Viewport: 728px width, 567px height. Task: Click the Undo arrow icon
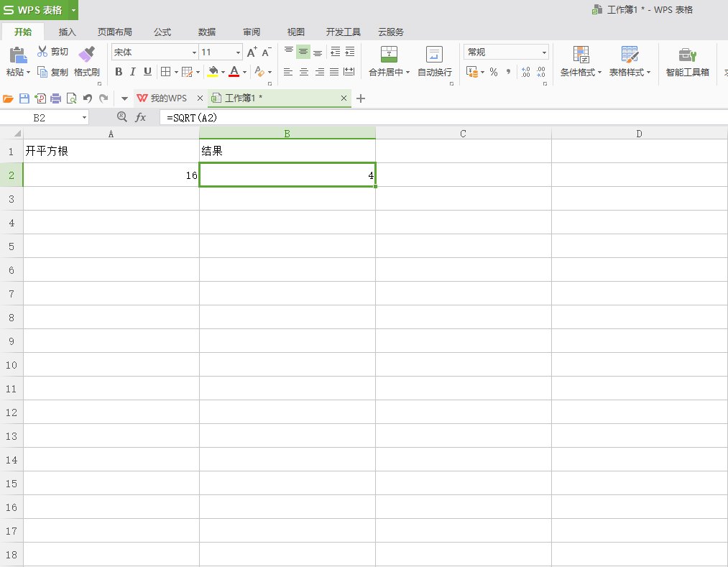click(87, 98)
